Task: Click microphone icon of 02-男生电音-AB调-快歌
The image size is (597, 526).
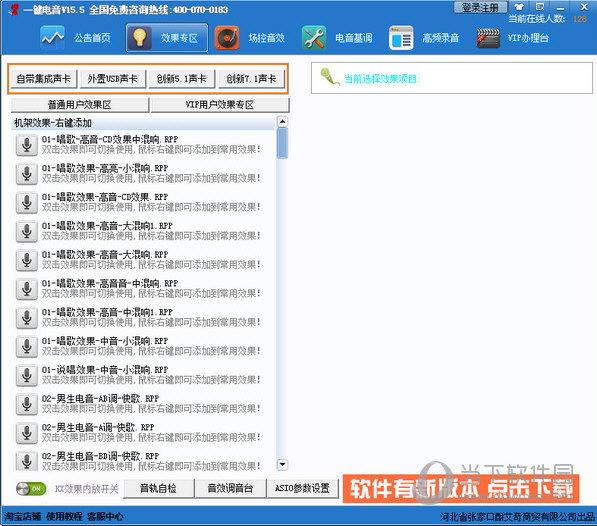Action: pyautogui.click(x=27, y=404)
